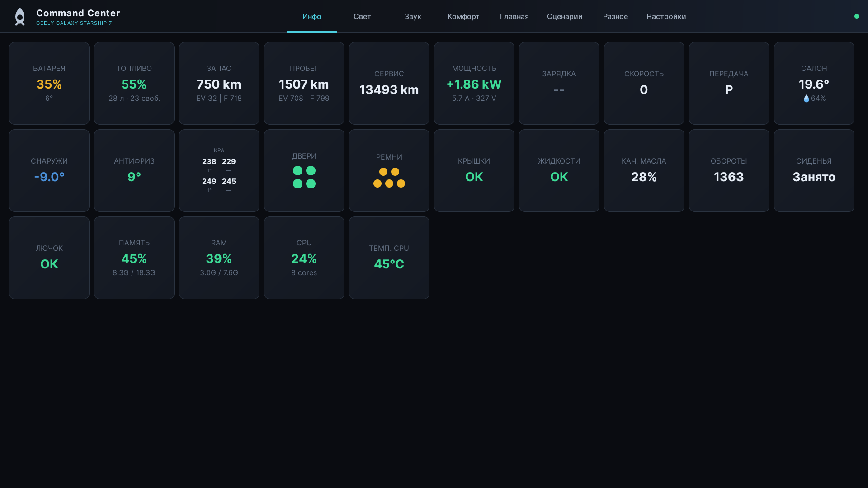The height and width of the screenshot is (488, 868).
Task: Open the Звук tab
Action: click(x=412, y=17)
